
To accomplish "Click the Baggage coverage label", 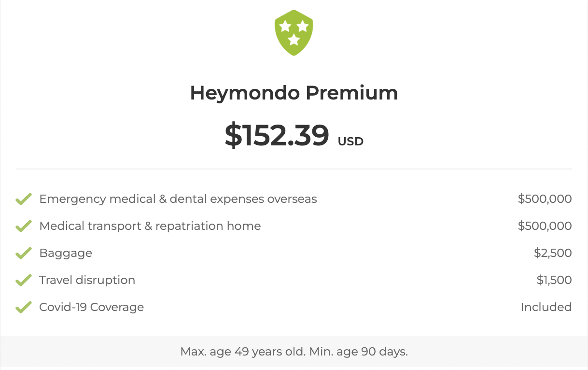I will pos(66,253).
